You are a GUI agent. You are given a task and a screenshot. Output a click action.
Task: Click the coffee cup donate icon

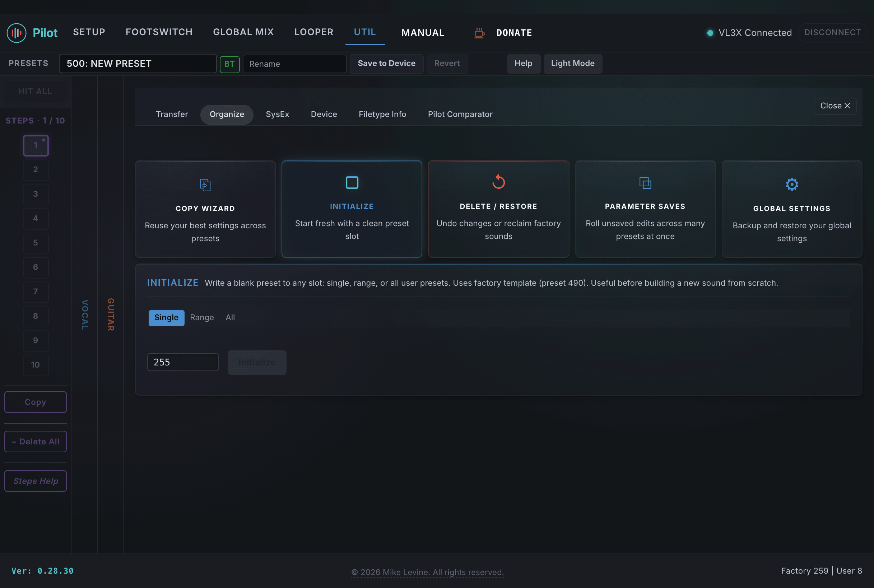tap(479, 33)
